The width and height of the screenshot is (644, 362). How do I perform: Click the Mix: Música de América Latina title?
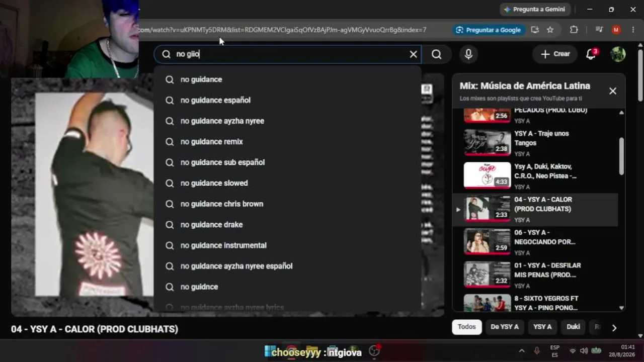click(525, 86)
